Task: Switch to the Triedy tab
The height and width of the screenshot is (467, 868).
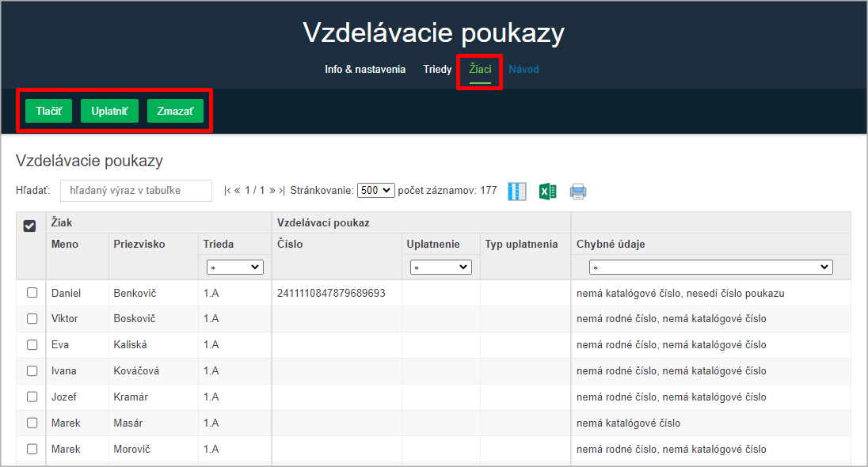Action: point(437,70)
